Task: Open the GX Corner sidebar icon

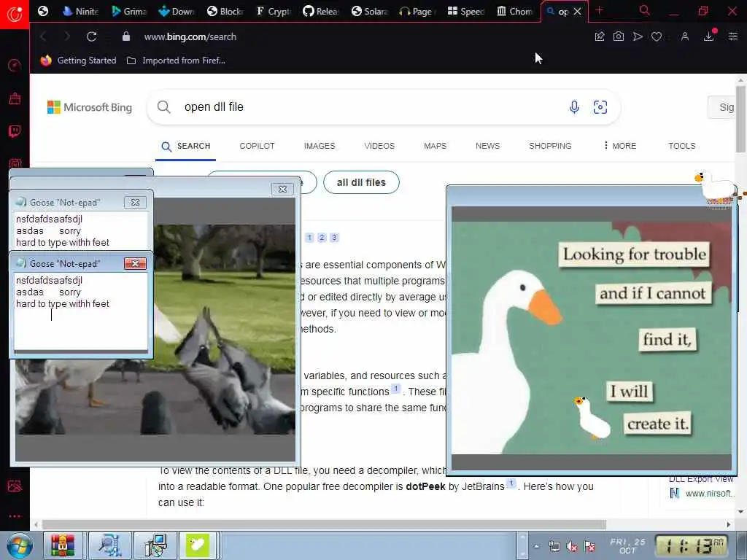Action: click(15, 98)
